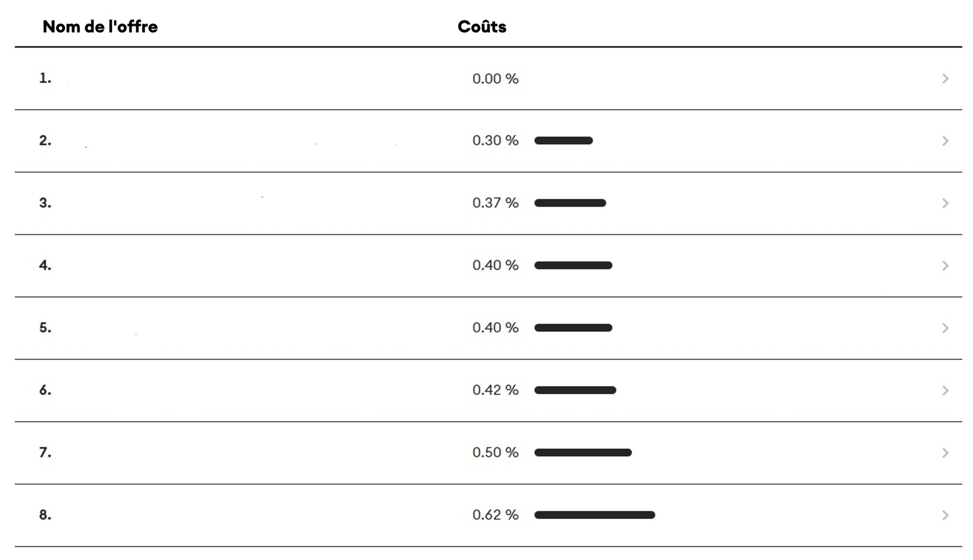Click the 'Nom de l'offre' column header

[x=100, y=27]
